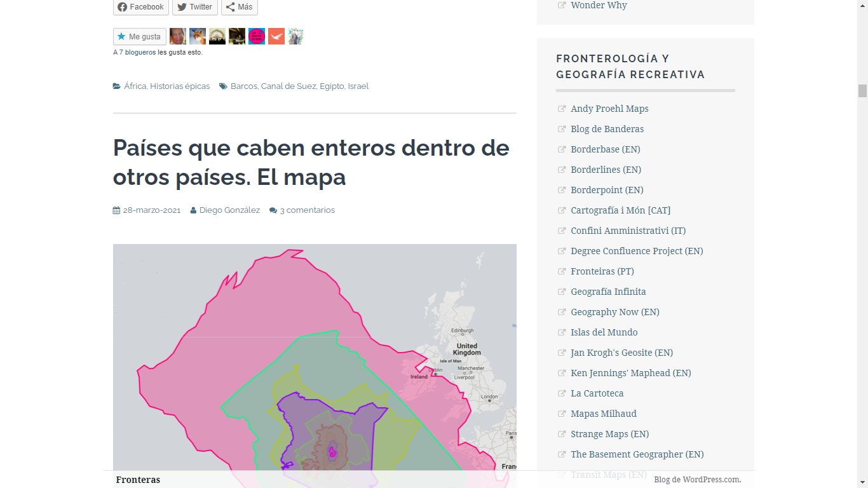Viewport: 868px width, 488px height.
Task: Visit Fronteiras (PT)
Action: point(602,271)
